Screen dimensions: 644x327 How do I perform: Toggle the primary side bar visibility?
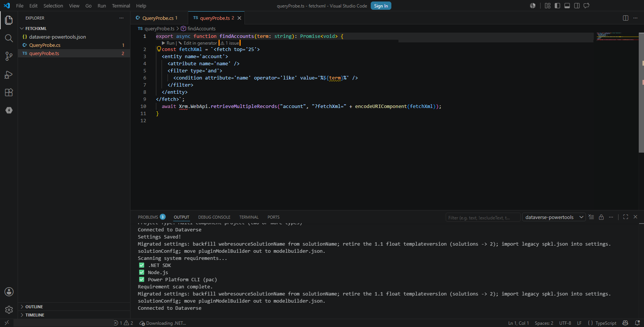[557, 6]
